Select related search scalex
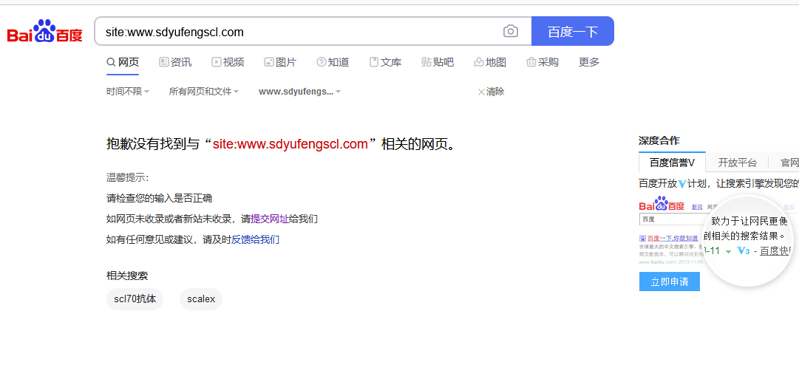The width and height of the screenshot is (799, 382). pyautogui.click(x=201, y=299)
